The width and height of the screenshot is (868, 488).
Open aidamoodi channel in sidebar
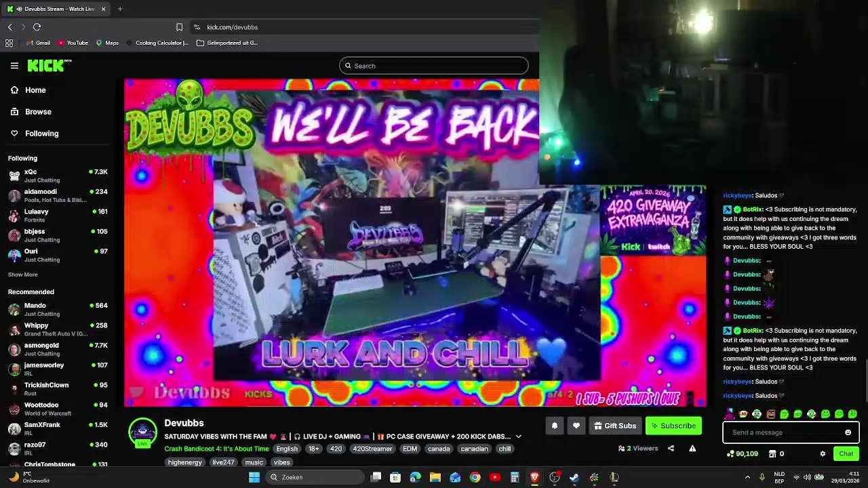(58, 196)
